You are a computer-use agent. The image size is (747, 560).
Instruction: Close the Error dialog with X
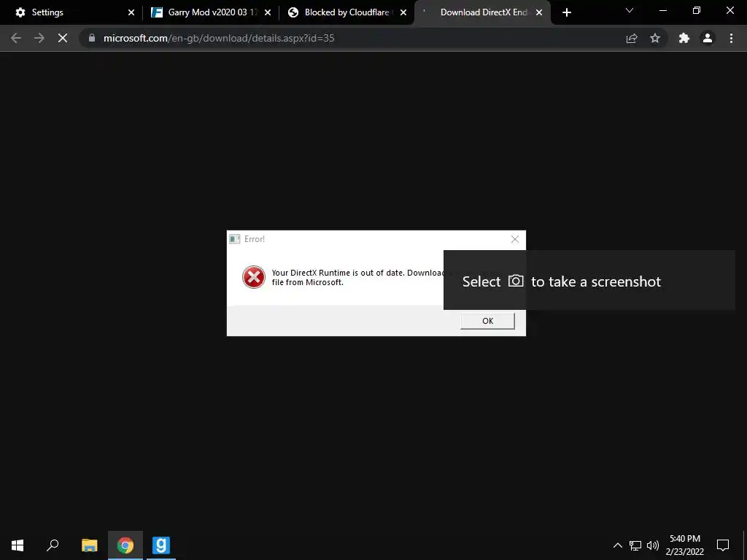tap(515, 239)
